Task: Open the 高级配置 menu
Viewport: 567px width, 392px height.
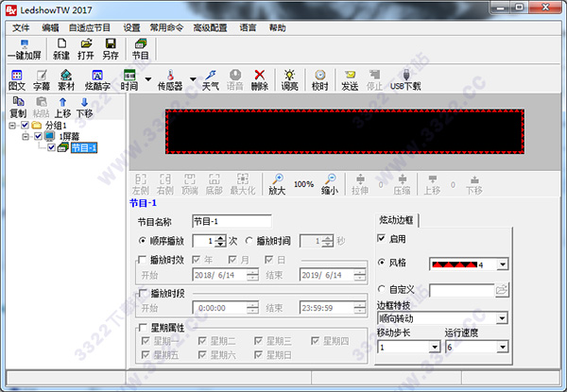Action: (x=210, y=28)
